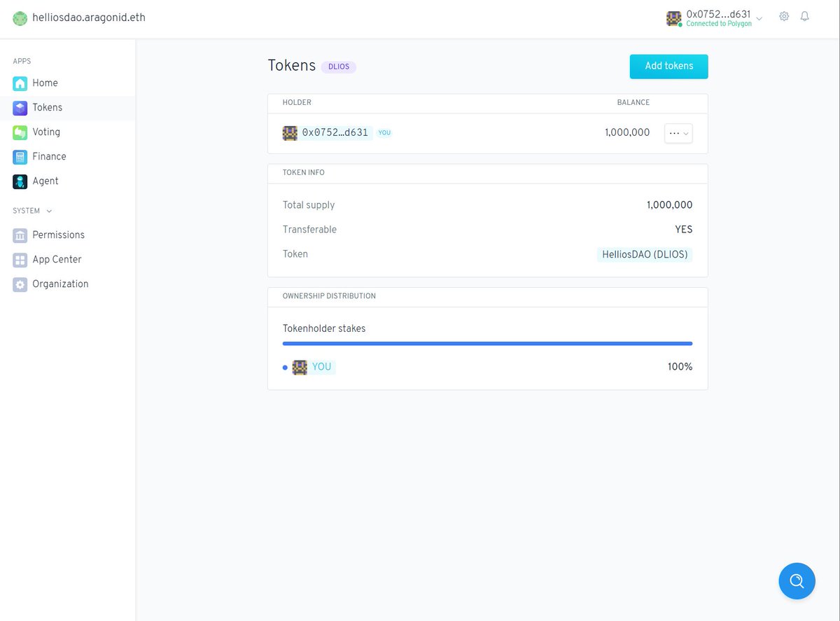Image resolution: width=840 pixels, height=621 pixels.
Task: Click the Connected to Polygon status
Action: [719, 24]
